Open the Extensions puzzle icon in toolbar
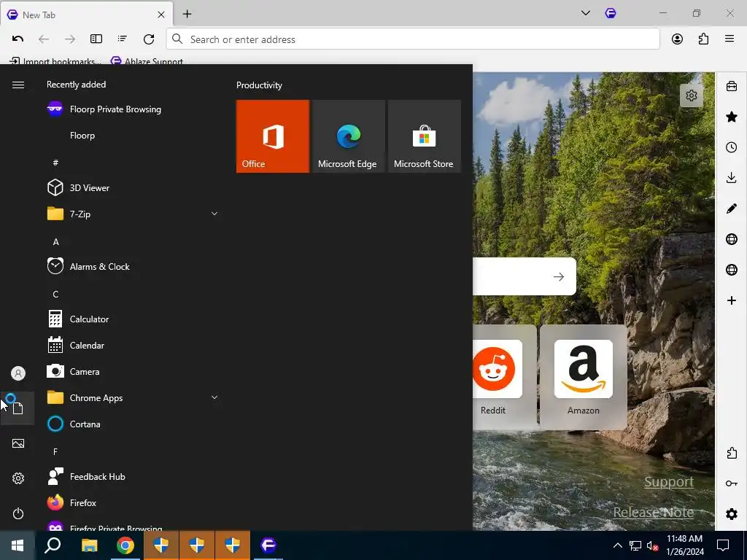 (x=703, y=39)
